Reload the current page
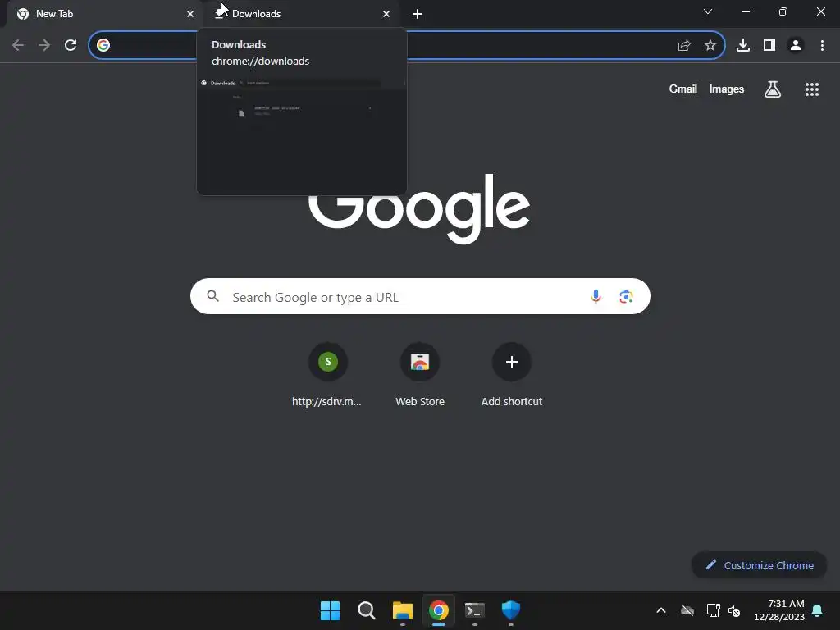Screen dimensions: 840x630 pyautogui.click(x=71, y=45)
